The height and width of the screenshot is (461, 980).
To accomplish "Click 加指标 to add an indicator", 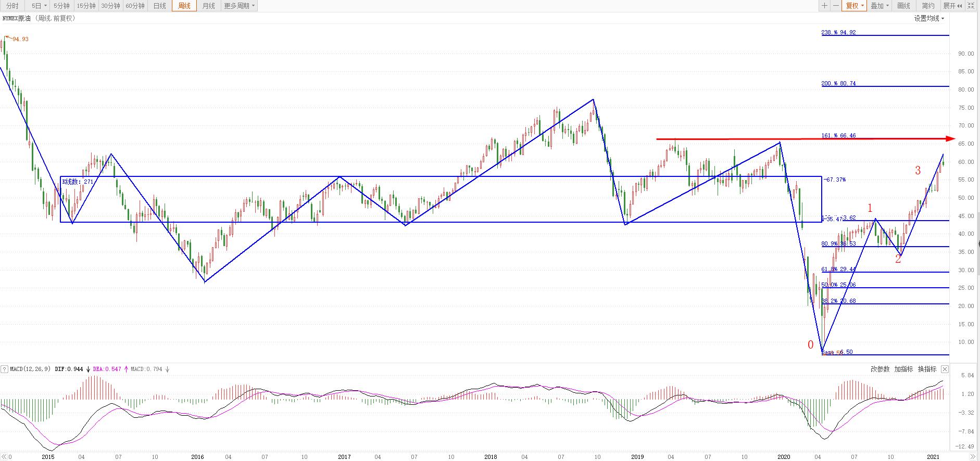I will coord(903,369).
